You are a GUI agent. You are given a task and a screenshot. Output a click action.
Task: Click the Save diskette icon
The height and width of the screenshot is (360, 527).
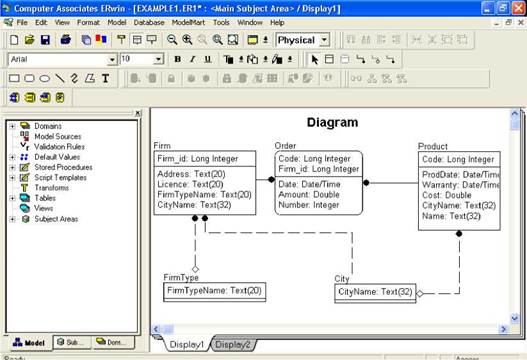pyautogui.click(x=45, y=40)
